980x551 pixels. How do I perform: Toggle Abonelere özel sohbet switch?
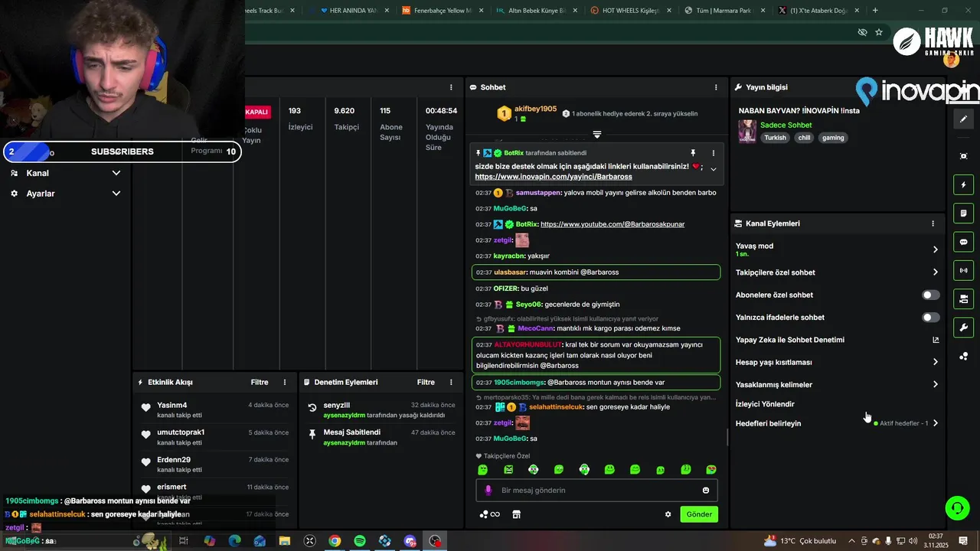[x=930, y=295]
